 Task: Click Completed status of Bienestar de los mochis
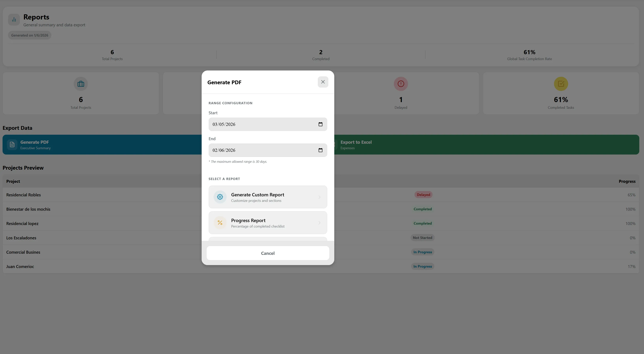pyautogui.click(x=423, y=209)
